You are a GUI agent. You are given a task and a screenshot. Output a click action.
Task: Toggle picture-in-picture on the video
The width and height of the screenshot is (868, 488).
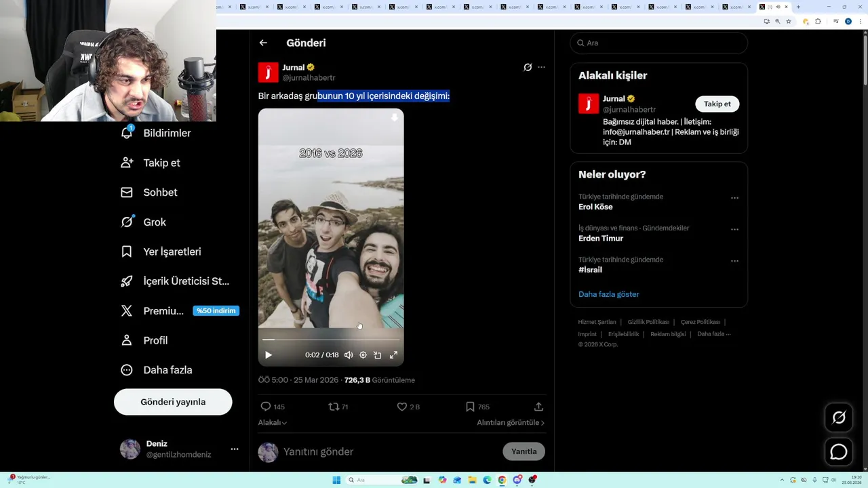click(378, 355)
